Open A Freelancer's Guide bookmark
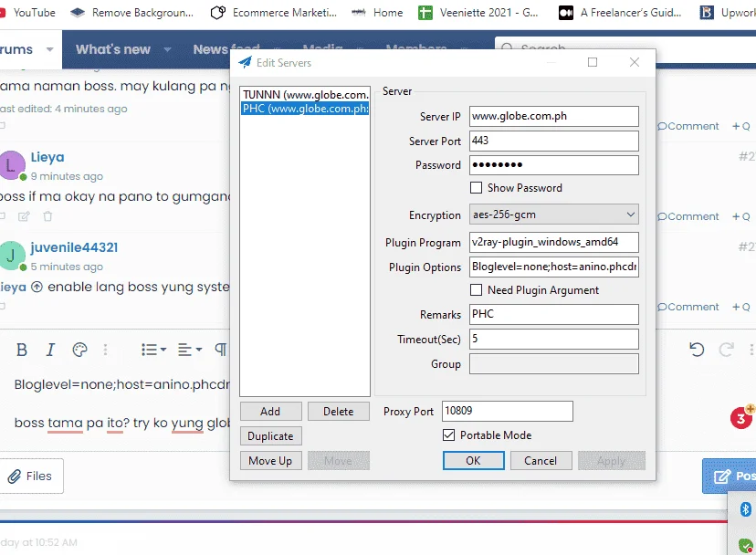Screen dimensions: 756x555 [620, 13]
